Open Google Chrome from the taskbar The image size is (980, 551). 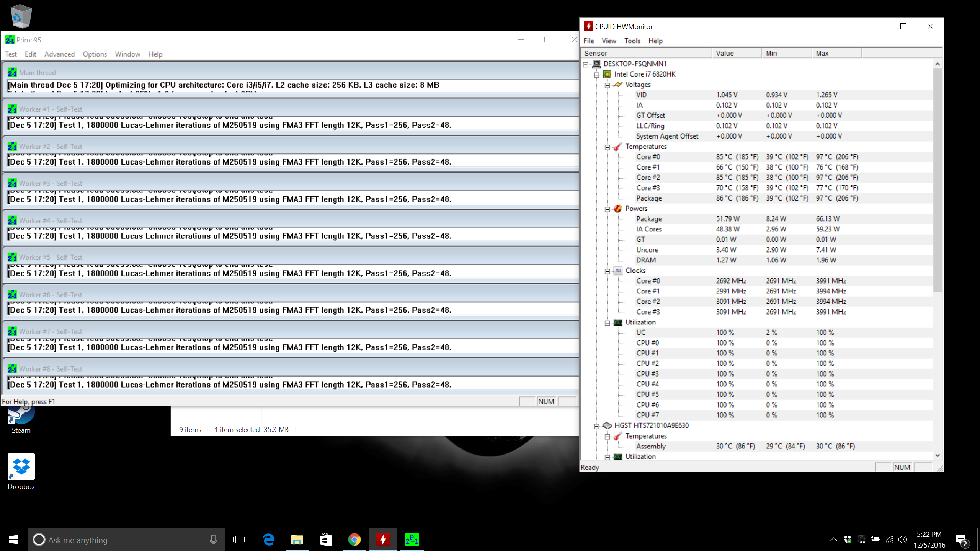coord(354,540)
